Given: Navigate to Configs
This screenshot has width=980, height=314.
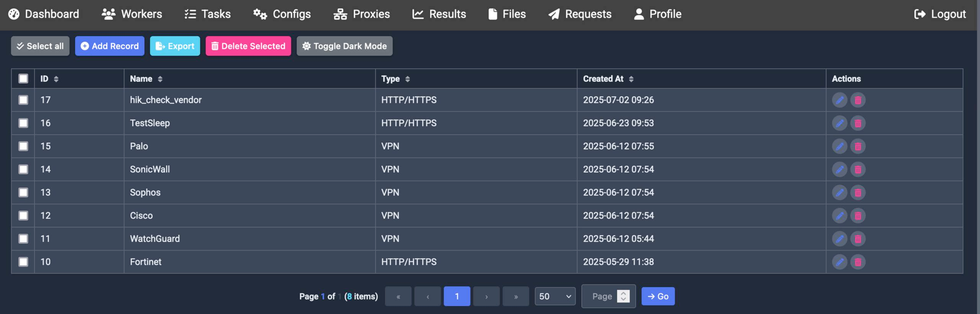Looking at the screenshot, I should [282, 14].
